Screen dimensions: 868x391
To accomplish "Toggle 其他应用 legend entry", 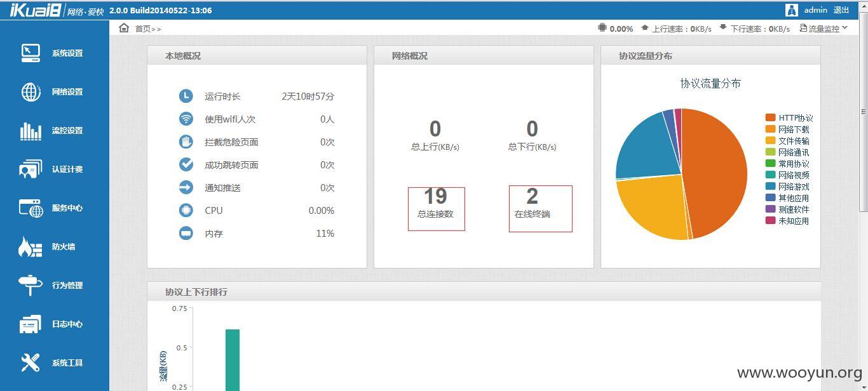I will [787, 198].
